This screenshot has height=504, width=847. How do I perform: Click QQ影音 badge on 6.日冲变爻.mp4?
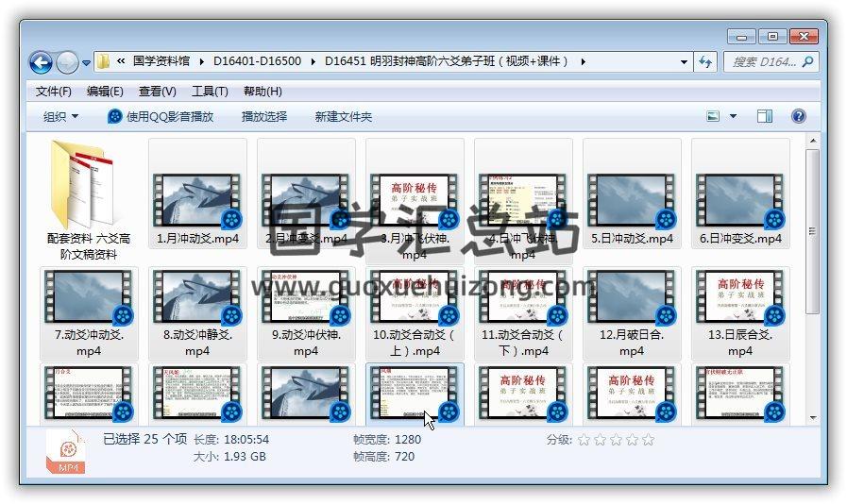tap(774, 219)
